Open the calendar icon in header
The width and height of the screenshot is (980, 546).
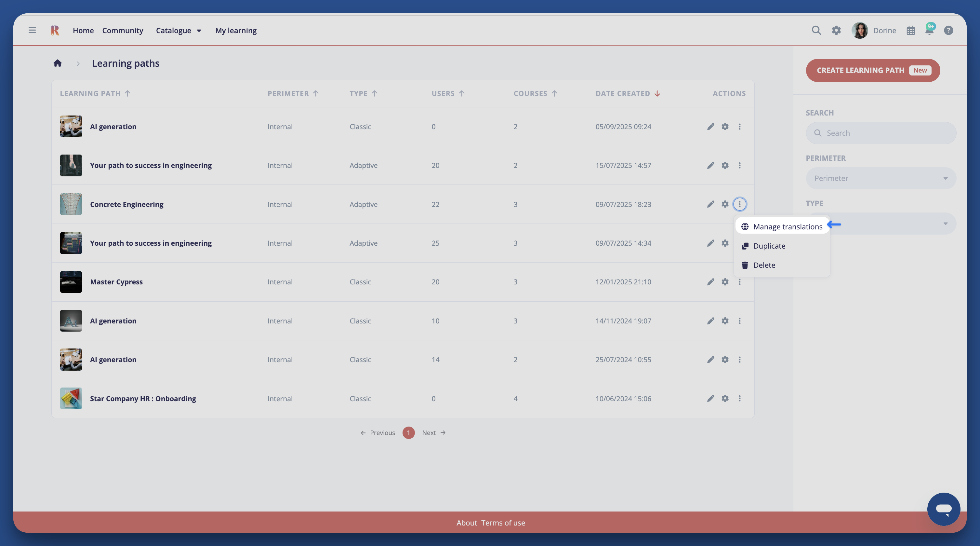[910, 31]
